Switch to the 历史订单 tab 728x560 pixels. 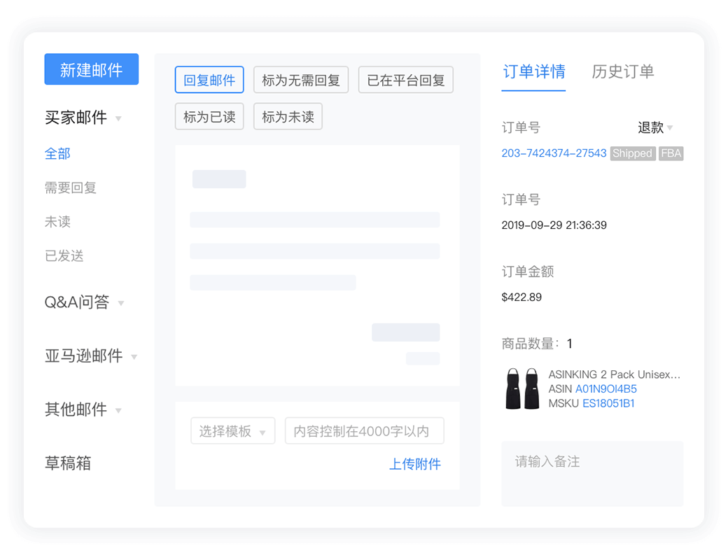(x=622, y=71)
